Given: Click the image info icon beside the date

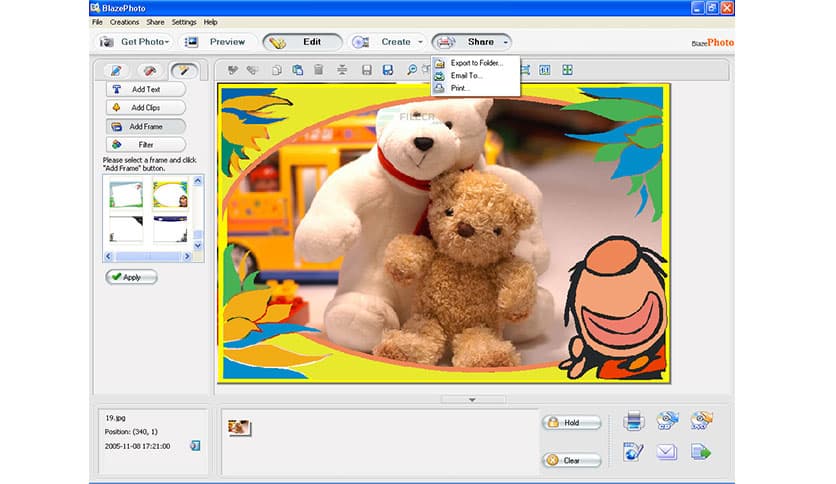Looking at the screenshot, I should point(195,446).
